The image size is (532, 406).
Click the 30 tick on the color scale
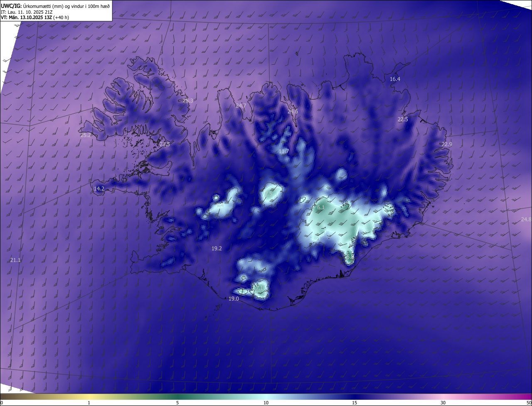[x=443, y=403]
